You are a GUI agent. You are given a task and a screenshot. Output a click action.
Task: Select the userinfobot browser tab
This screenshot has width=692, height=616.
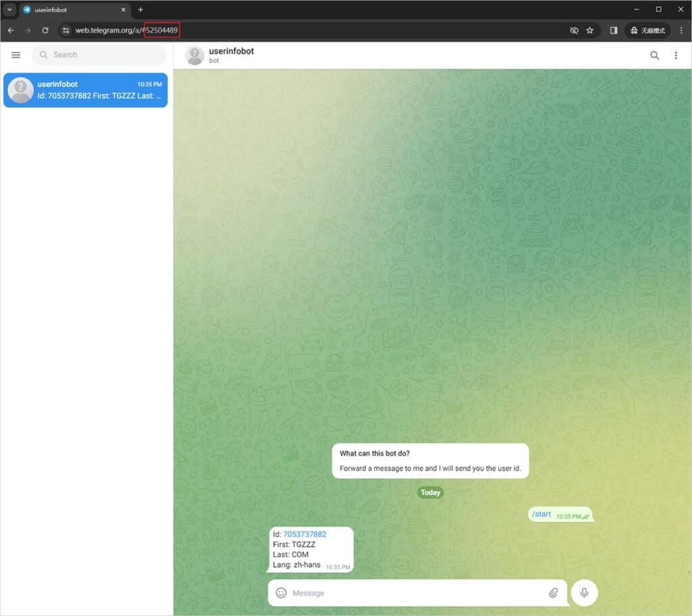[x=68, y=9]
